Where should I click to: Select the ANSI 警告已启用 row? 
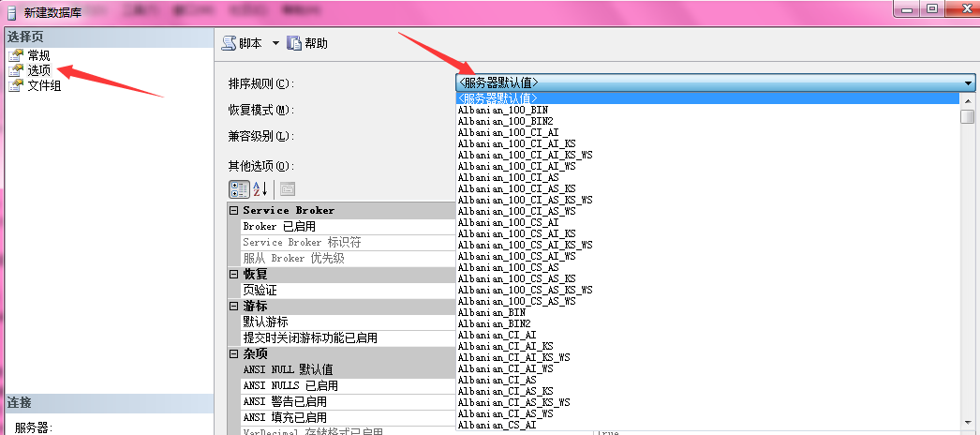[x=349, y=402]
